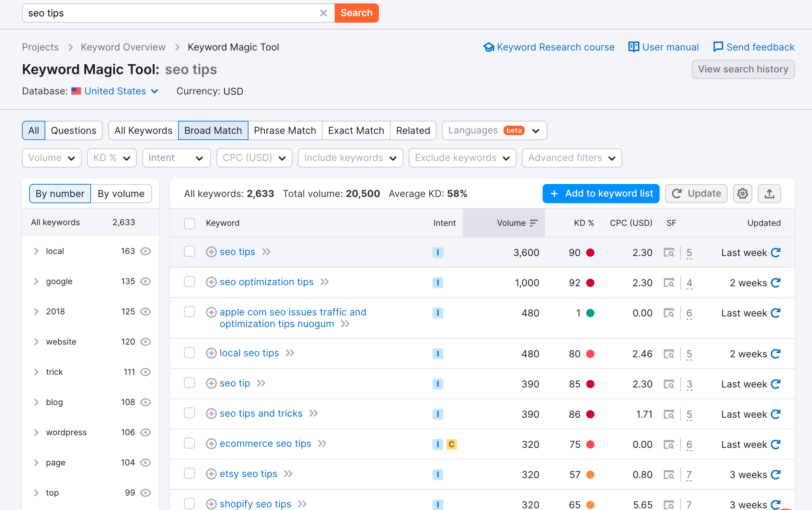Switch to the Questions tab
The width and height of the screenshot is (812, 510).
tap(74, 130)
